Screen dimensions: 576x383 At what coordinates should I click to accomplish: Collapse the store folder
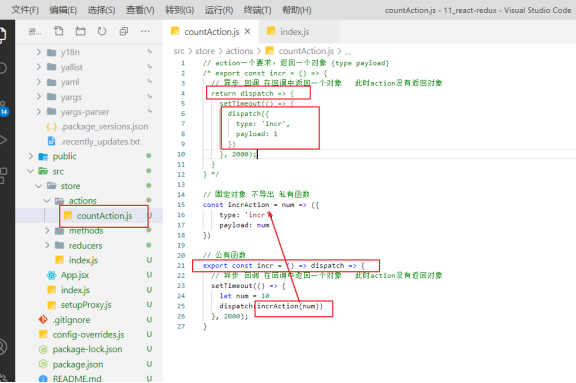click(x=89, y=186)
